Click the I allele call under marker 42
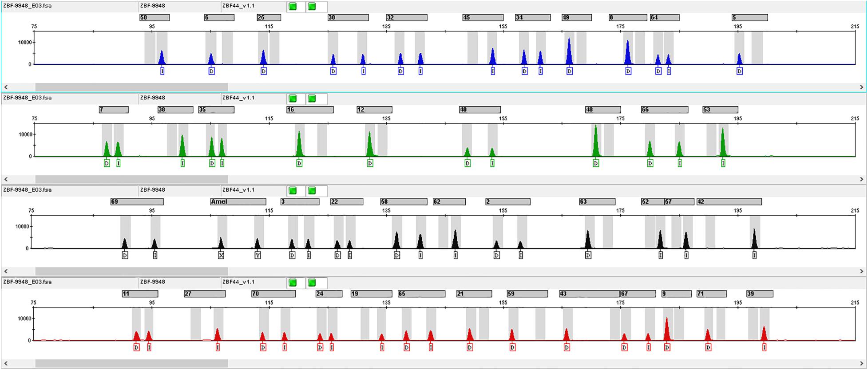The height and width of the screenshot is (370, 868). coord(754,255)
